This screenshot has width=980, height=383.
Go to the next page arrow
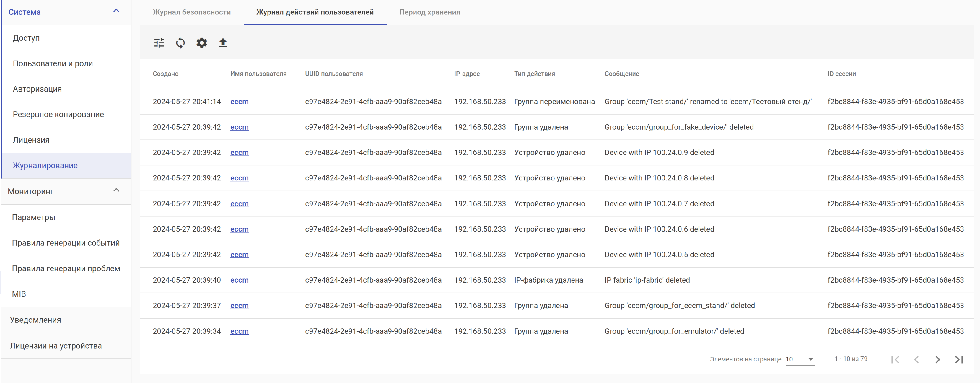(x=938, y=359)
